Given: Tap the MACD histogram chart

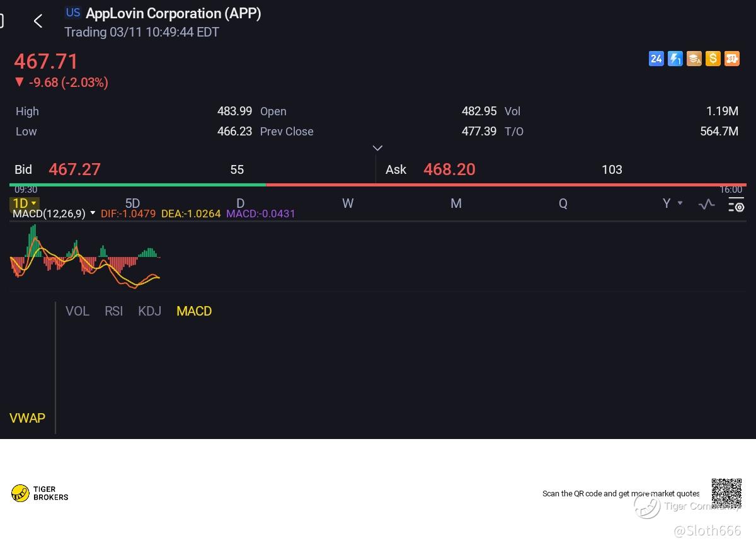Looking at the screenshot, I should [85, 256].
